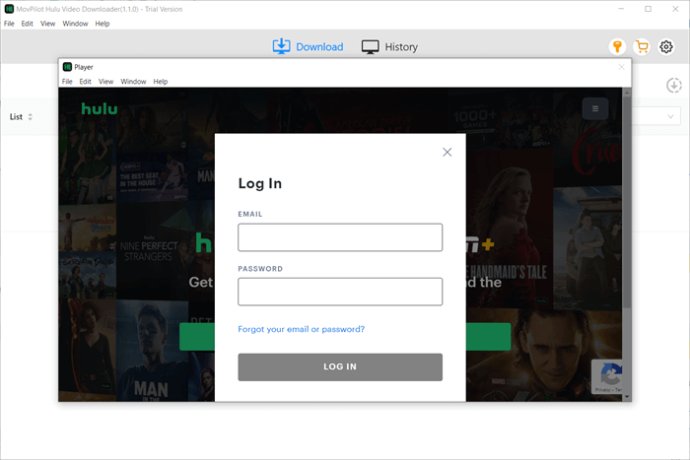Click the Handmaid's Tale poster
Viewport: 690px width, 460px height.
coord(509,229)
